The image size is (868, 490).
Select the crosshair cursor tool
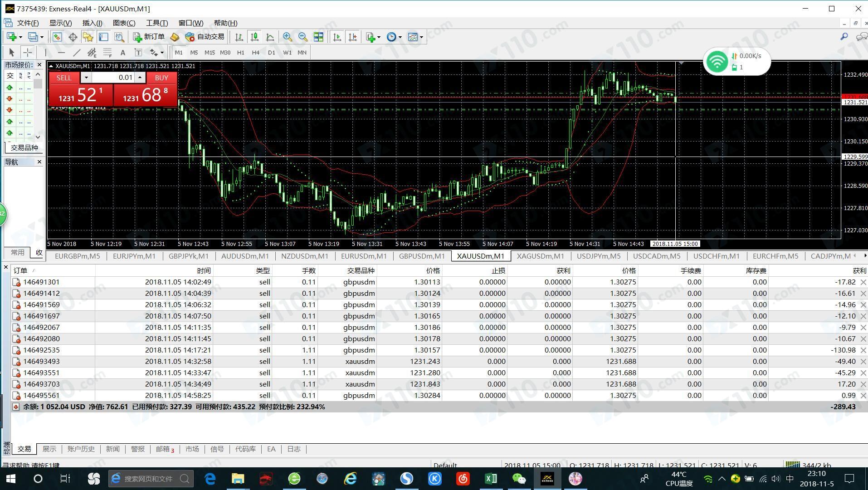pyautogui.click(x=27, y=53)
